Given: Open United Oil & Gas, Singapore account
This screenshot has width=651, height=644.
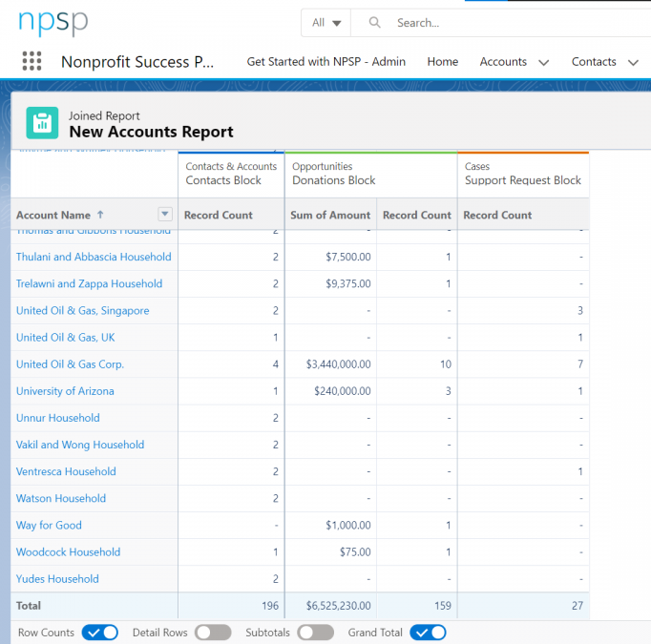Looking at the screenshot, I should (83, 310).
